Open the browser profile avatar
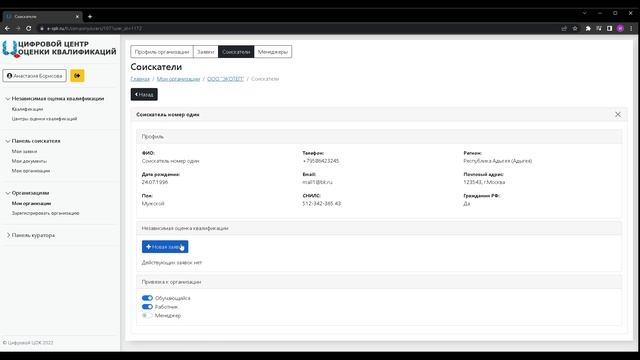640x360 pixels. 620,28
